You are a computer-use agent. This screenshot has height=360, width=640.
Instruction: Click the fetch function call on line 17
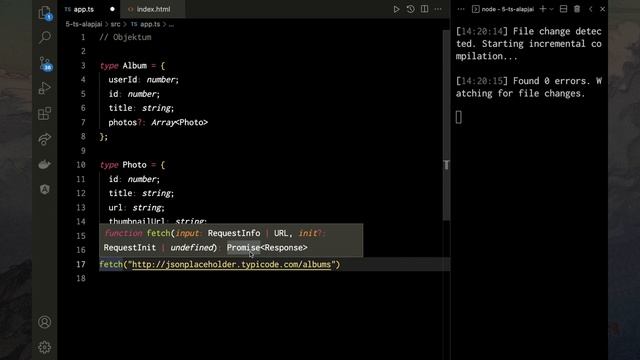(x=111, y=264)
